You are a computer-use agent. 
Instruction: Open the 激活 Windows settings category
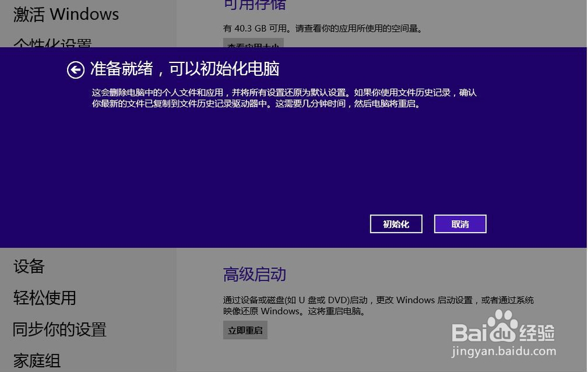[66, 14]
